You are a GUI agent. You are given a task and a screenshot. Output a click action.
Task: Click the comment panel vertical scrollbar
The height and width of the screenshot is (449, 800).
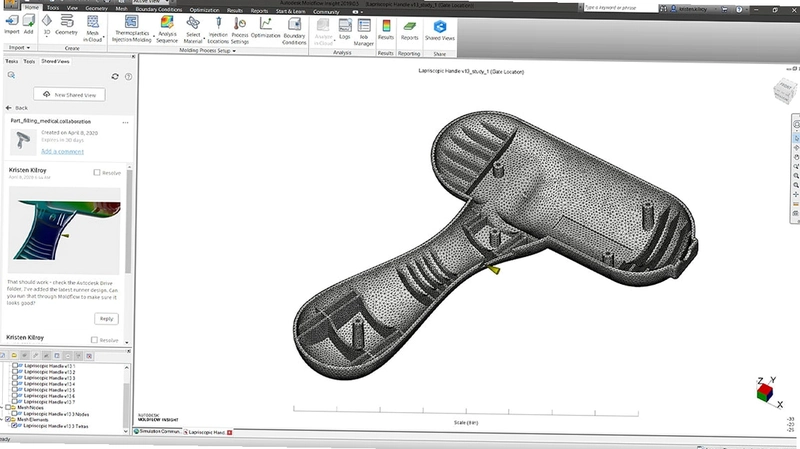129,219
